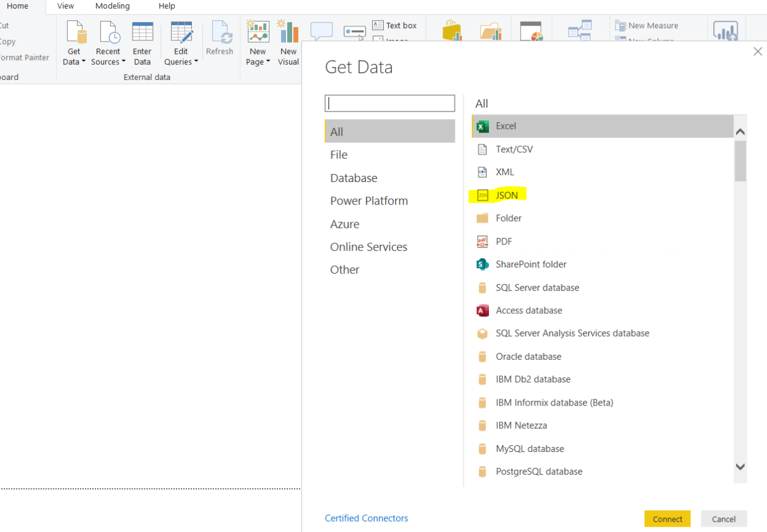Click the Get Data search field
Image resolution: width=767 pixels, height=532 pixels.
point(390,103)
